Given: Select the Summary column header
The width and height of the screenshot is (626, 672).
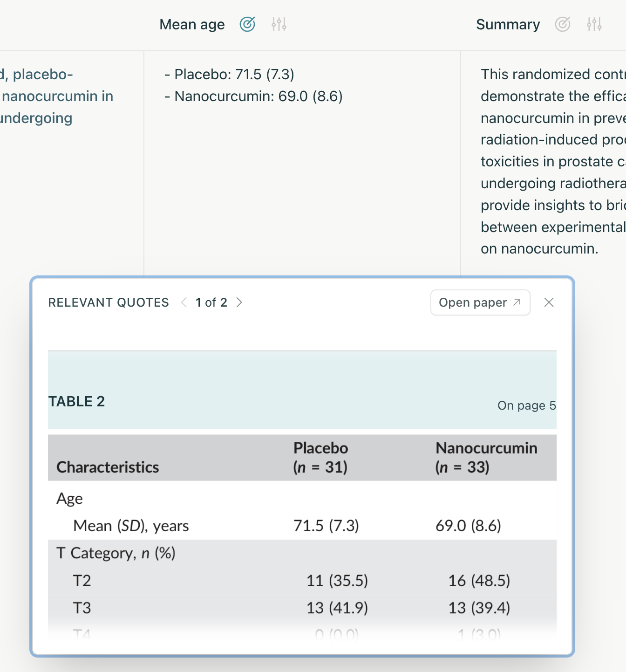Looking at the screenshot, I should tap(508, 24).
